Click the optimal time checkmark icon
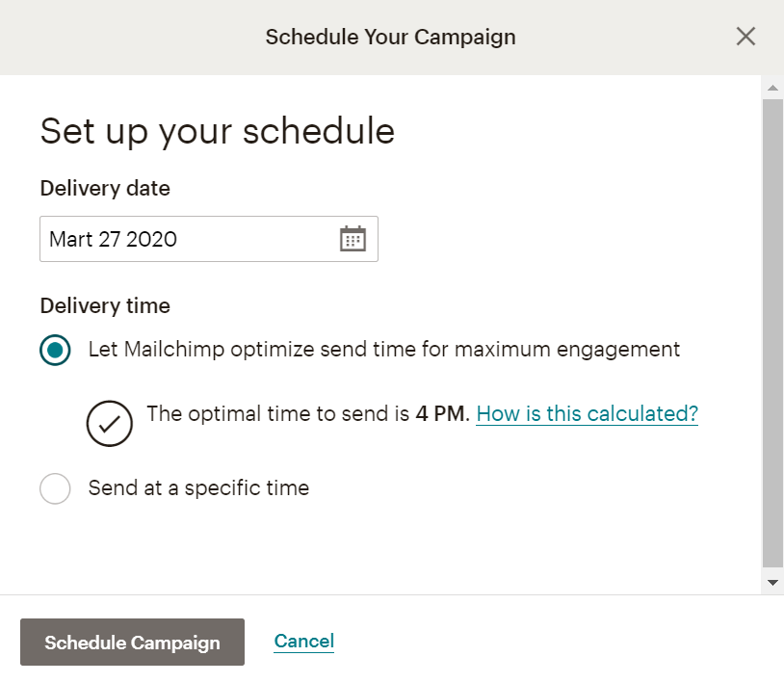Screen dimensions: 784x683 pos(109,422)
